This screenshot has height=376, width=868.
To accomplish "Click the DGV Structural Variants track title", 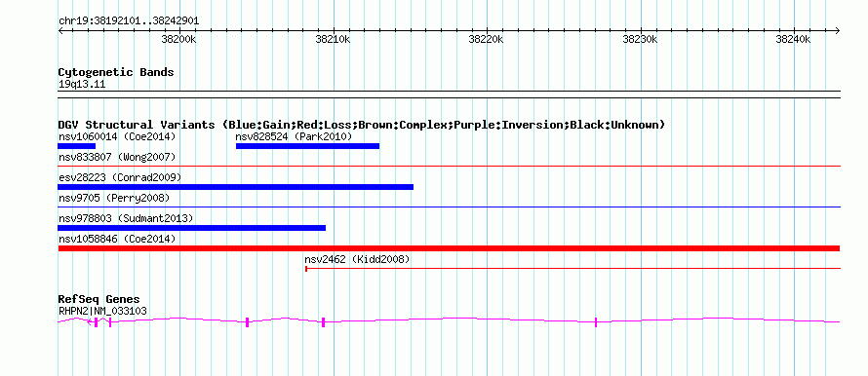I will click(x=362, y=125).
